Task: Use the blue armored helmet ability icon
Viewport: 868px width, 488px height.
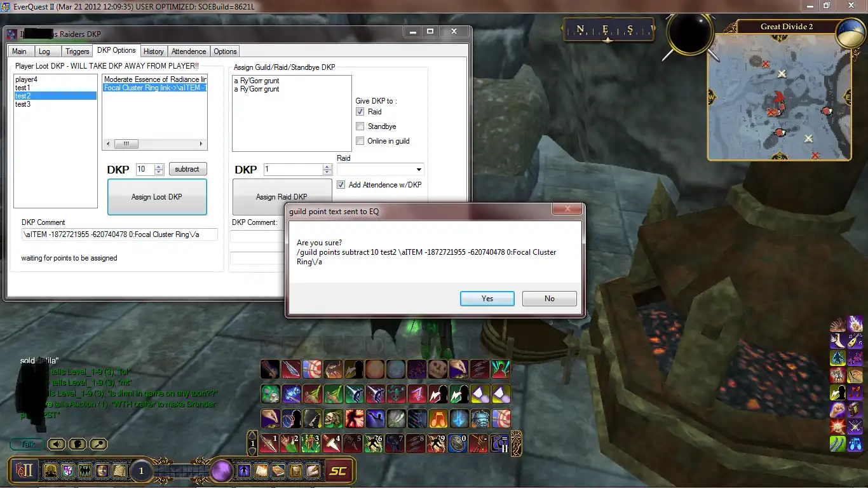Action: pos(480,418)
